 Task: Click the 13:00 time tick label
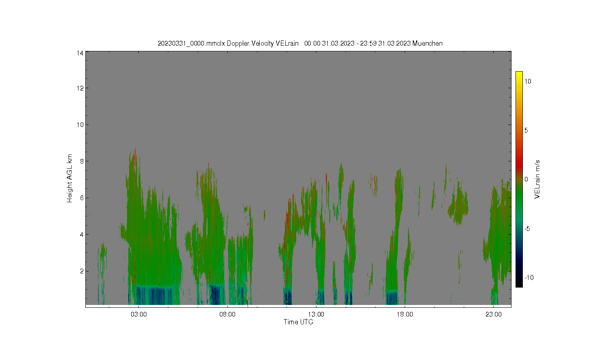(x=316, y=315)
